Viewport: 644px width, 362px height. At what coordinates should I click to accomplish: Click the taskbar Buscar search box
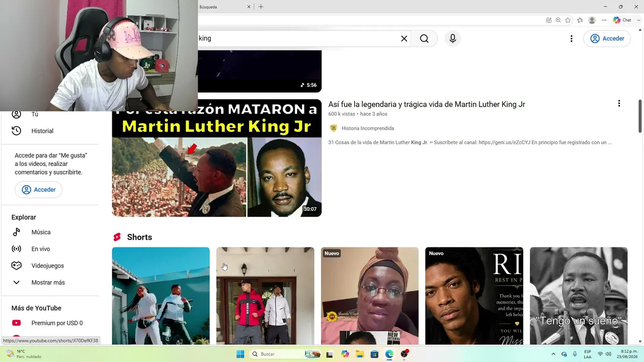[285, 354]
